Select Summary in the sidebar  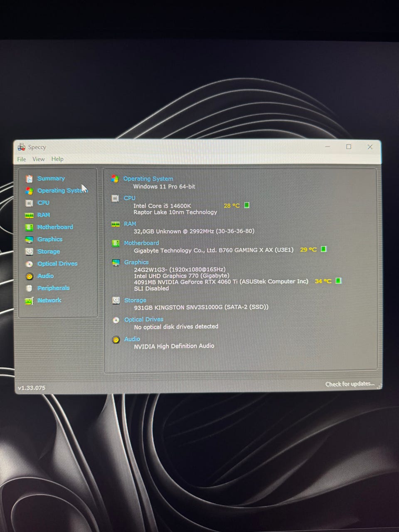click(x=51, y=178)
